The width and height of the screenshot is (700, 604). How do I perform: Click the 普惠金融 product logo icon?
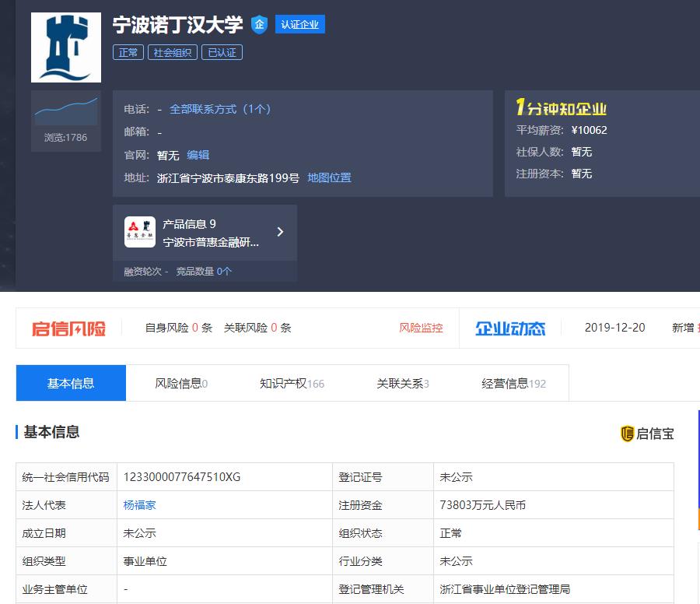140,232
